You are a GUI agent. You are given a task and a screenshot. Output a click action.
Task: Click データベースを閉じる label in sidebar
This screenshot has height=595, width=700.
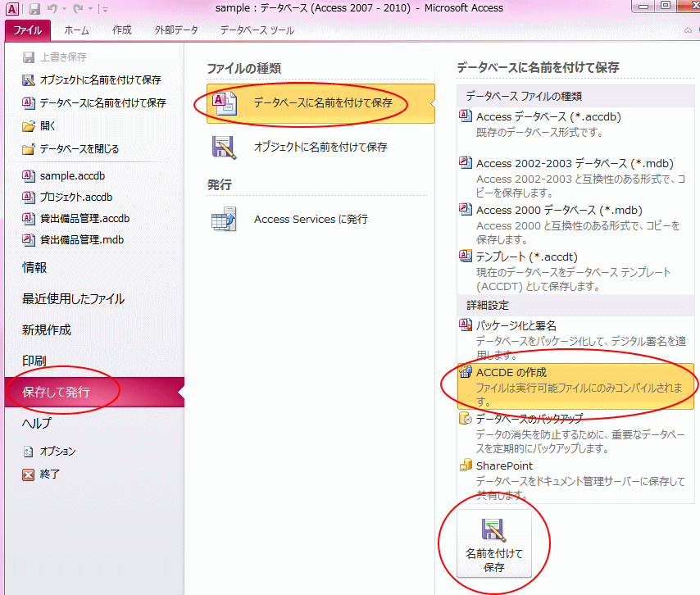coord(80,149)
